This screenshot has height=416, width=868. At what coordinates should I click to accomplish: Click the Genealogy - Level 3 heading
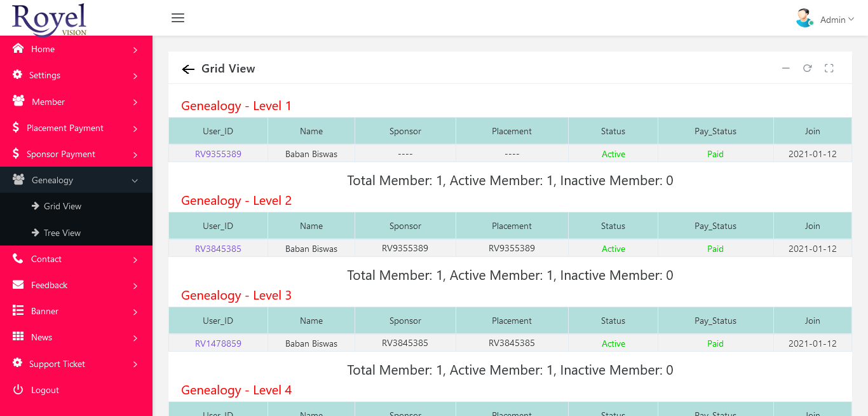pos(236,295)
